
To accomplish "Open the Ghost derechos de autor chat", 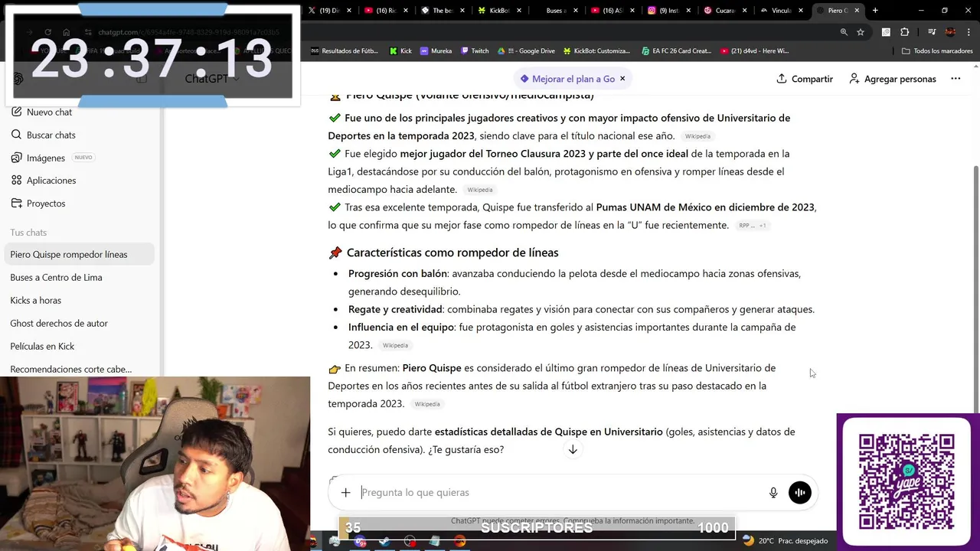I will (x=80, y=323).
